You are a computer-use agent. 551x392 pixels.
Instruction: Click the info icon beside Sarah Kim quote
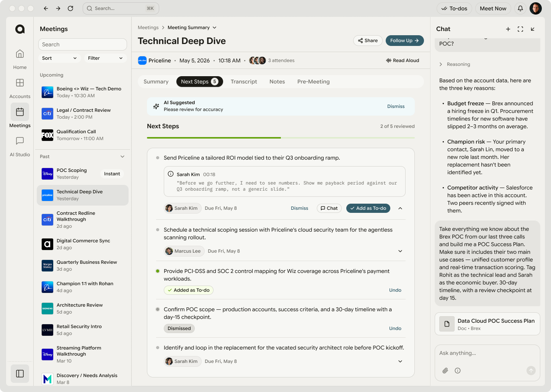171,174
